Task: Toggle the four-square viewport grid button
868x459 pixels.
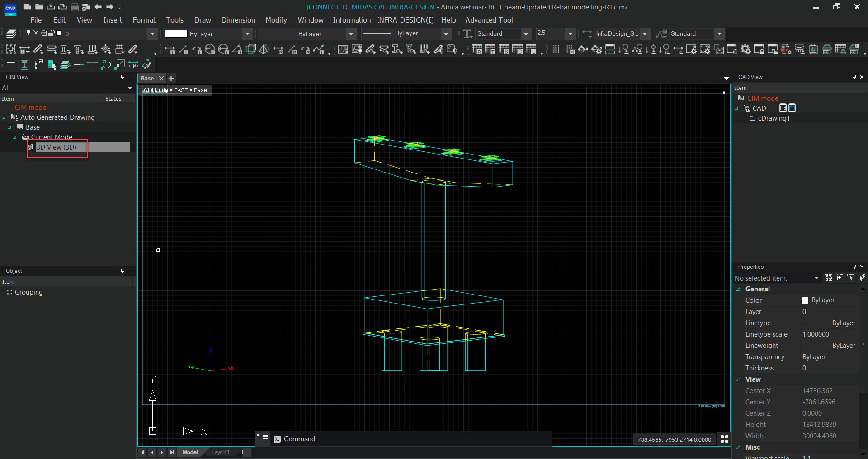Action: point(724,439)
